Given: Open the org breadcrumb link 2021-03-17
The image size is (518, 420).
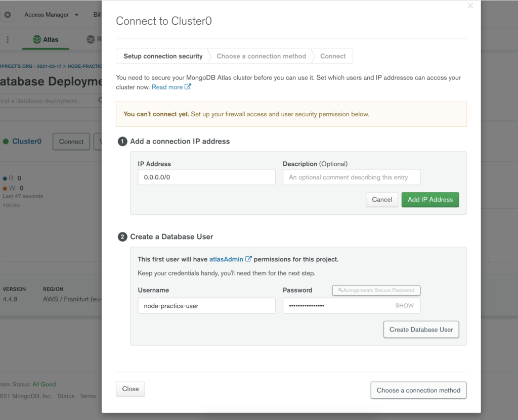Looking at the screenshot, I should [30, 66].
